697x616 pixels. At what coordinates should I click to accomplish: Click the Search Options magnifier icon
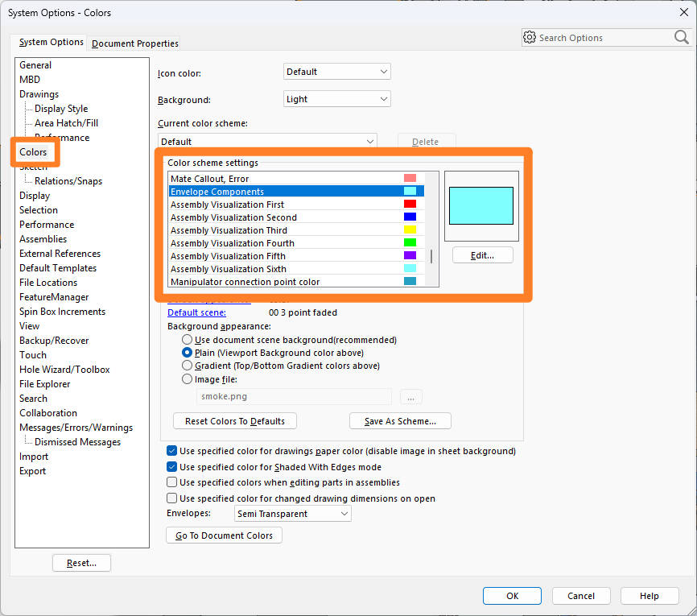point(682,37)
